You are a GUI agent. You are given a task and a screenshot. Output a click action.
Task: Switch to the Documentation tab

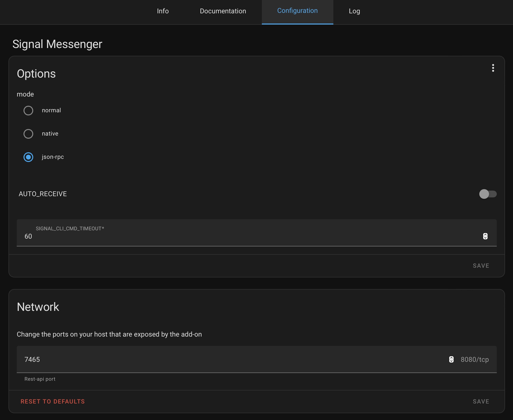coord(223,11)
